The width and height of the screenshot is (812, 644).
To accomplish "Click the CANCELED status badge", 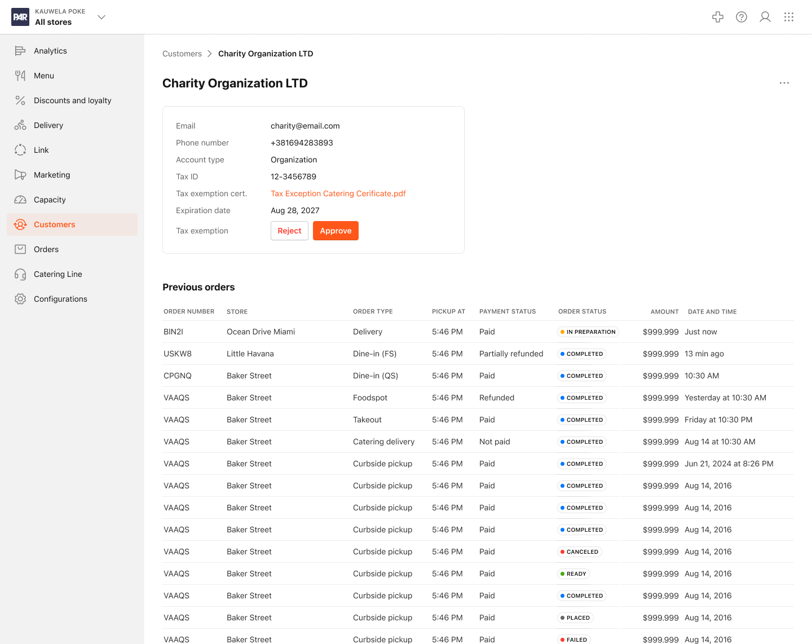I will point(579,552).
